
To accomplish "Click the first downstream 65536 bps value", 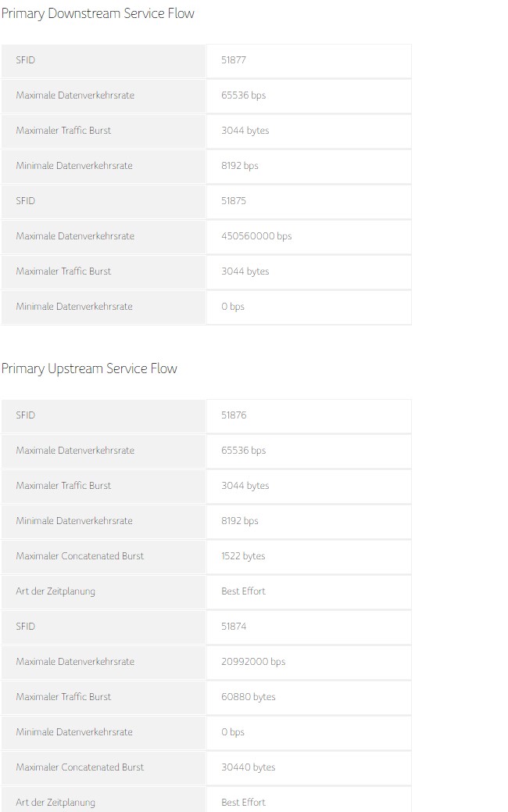I will (244, 95).
